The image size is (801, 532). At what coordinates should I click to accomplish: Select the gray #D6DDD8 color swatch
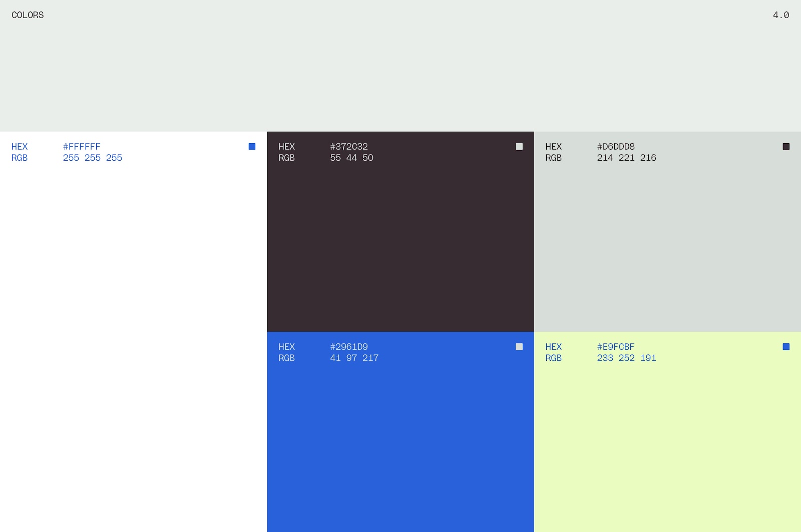click(x=667, y=232)
